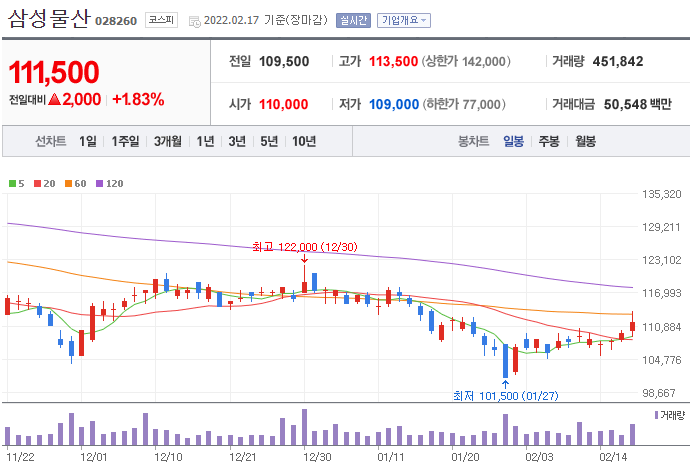Switch to the 3개월 line chart
The height and width of the screenshot is (467, 690).
[x=168, y=141]
